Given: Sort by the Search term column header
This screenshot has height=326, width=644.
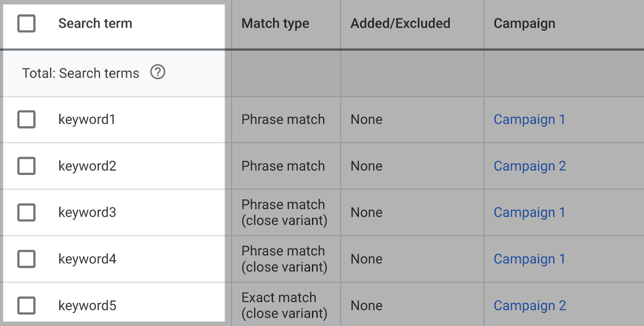Looking at the screenshot, I should coord(95,23).
